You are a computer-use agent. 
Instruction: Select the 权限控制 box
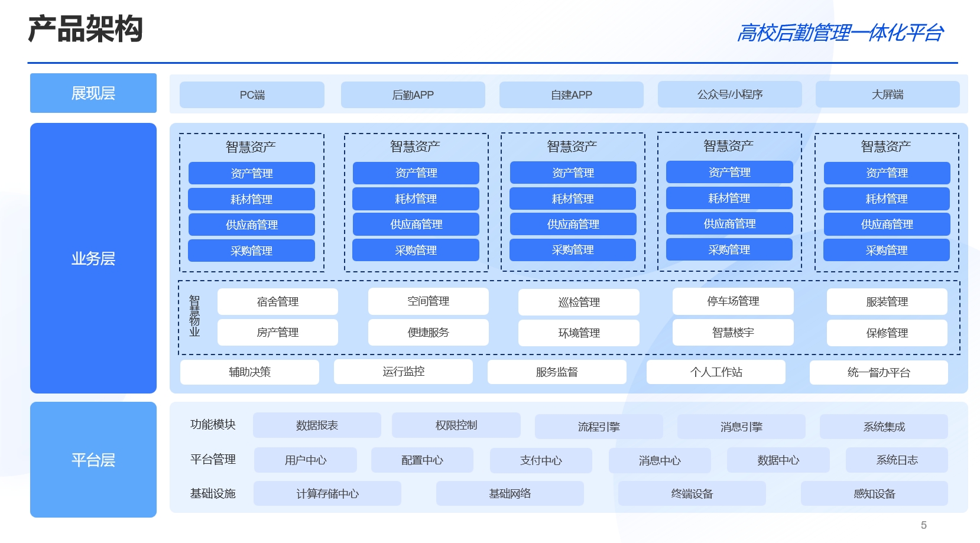[x=456, y=425]
